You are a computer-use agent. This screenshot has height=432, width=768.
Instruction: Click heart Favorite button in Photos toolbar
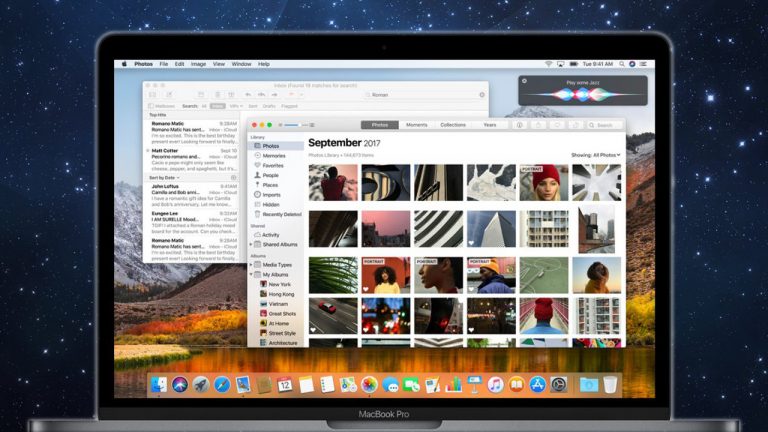(557, 125)
